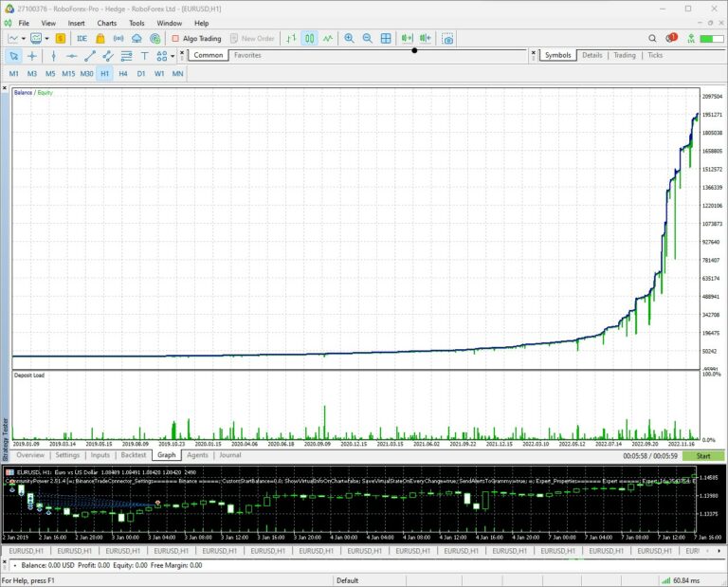Open the objects shapes dropdown arrow

tap(172, 56)
